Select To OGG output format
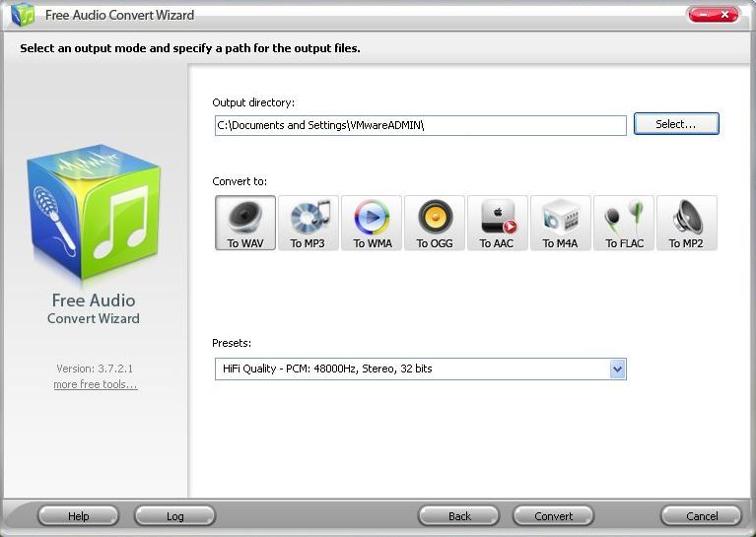The width and height of the screenshot is (756, 537). click(x=435, y=223)
